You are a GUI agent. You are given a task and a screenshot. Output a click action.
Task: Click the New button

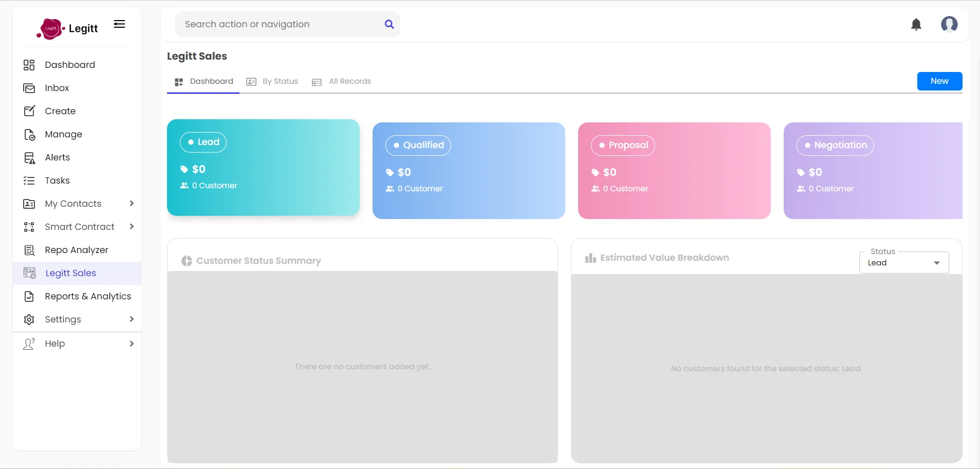[x=939, y=81]
